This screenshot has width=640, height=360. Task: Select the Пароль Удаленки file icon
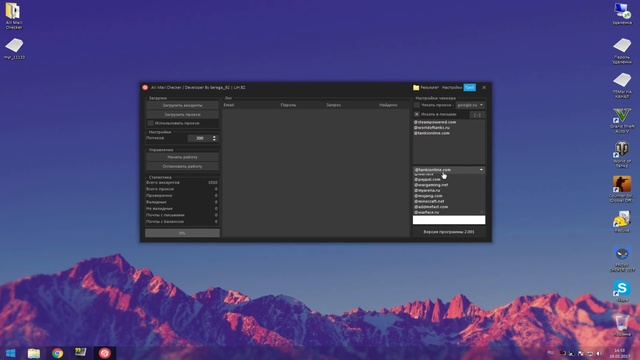point(622,51)
